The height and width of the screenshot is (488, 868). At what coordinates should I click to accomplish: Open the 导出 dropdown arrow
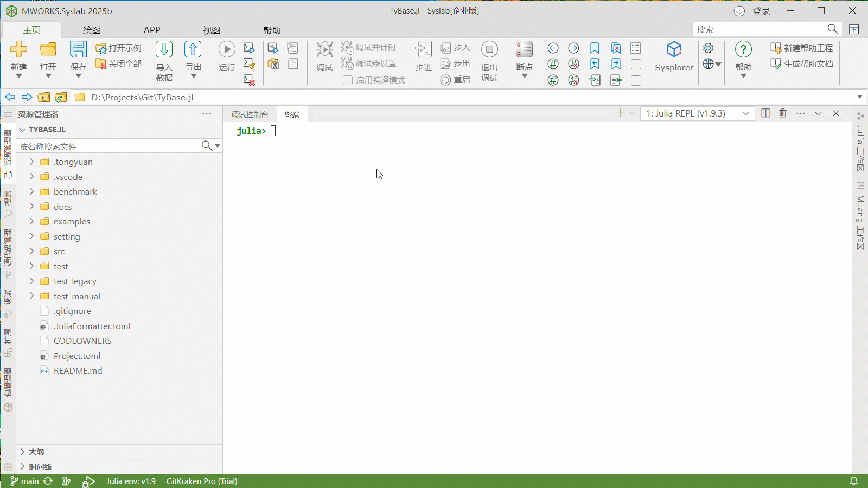pyautogui.click(x=193, y=76)
